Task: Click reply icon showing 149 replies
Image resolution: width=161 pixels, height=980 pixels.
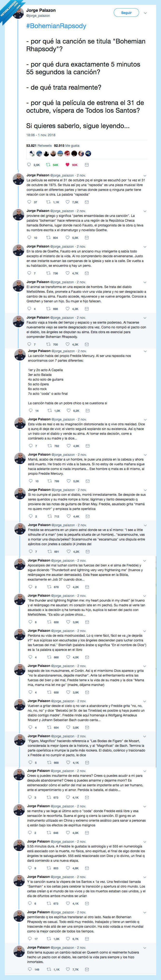Action: 29,966
